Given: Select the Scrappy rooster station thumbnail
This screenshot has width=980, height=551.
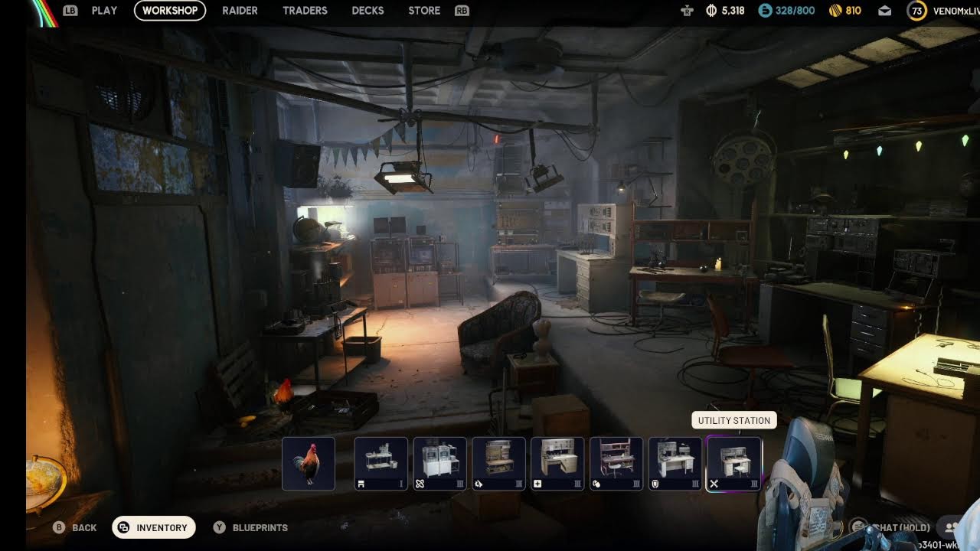Looking at the screenshot, I should click(x=309, y=463).
